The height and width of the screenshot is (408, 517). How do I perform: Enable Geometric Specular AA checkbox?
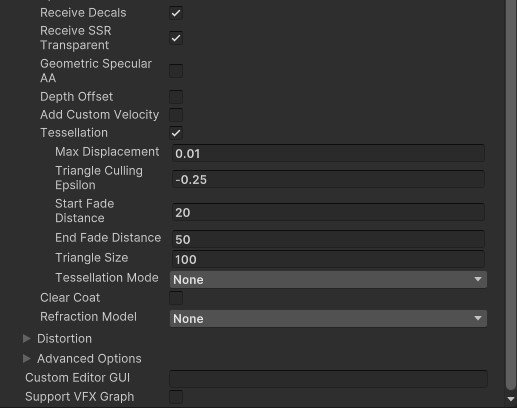176,71
